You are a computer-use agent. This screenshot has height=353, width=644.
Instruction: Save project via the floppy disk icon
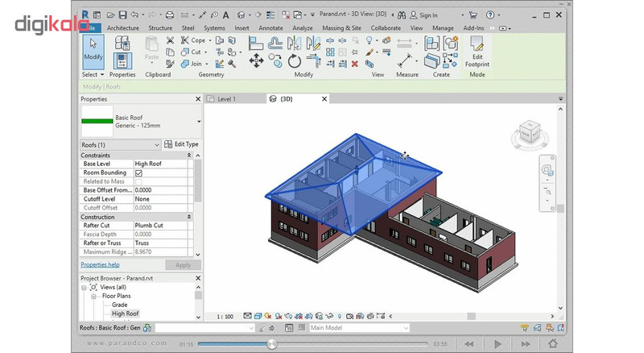click(x=122, y=15)
